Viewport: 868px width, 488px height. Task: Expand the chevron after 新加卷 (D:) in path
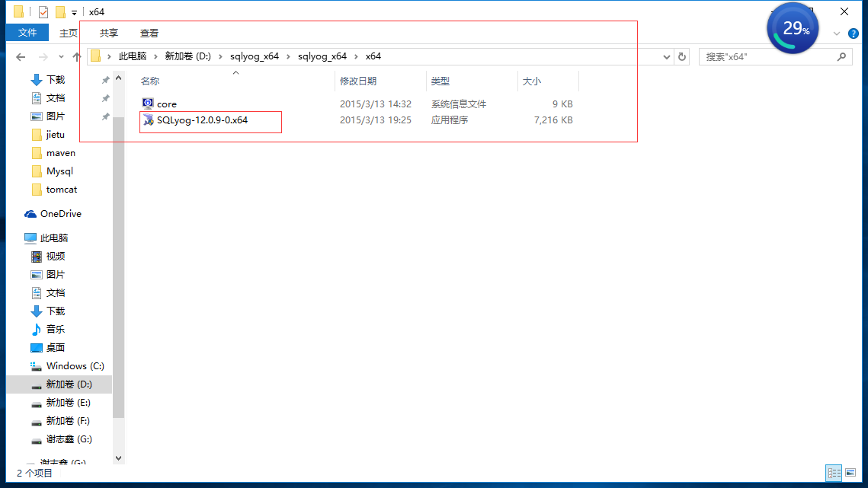tap(220, 56)
